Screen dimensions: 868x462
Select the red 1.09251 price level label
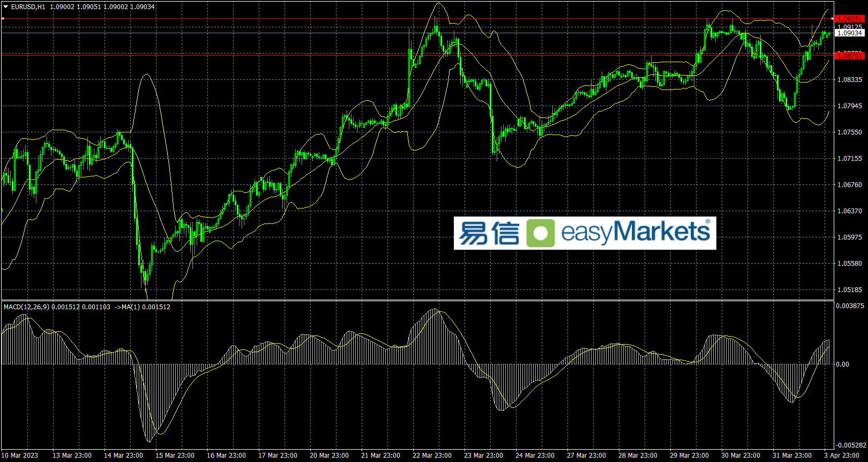pyautogui.click(x=850, y=19)
